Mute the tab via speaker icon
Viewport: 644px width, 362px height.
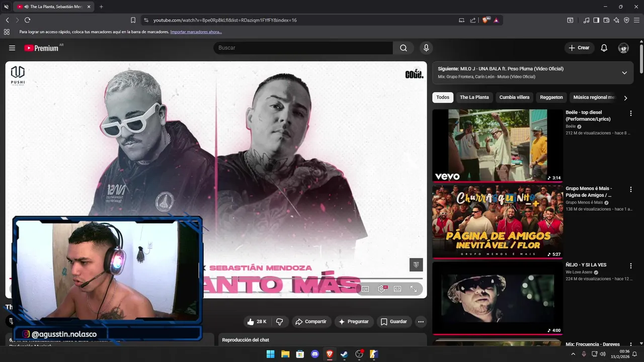(x=26, y=7)
